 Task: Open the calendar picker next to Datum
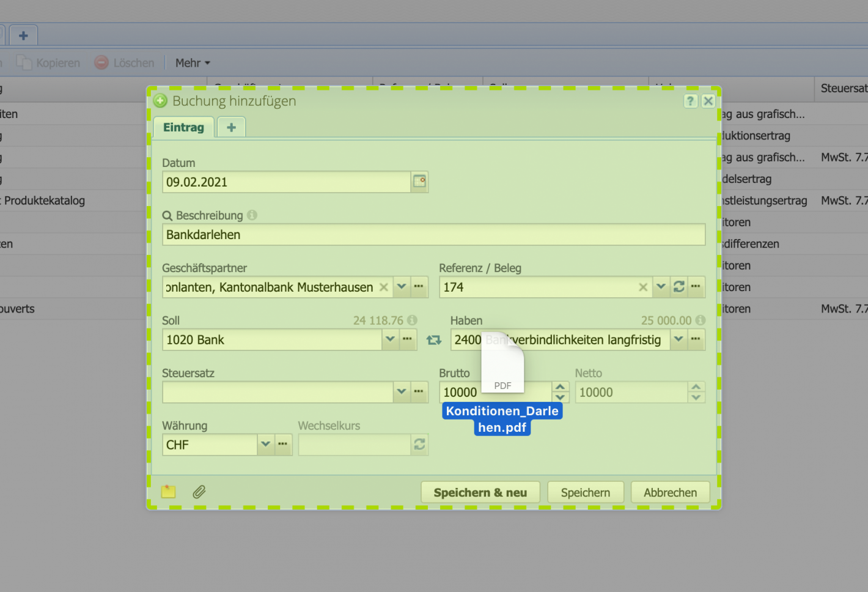pyautogui.click(x=419, y=182)
